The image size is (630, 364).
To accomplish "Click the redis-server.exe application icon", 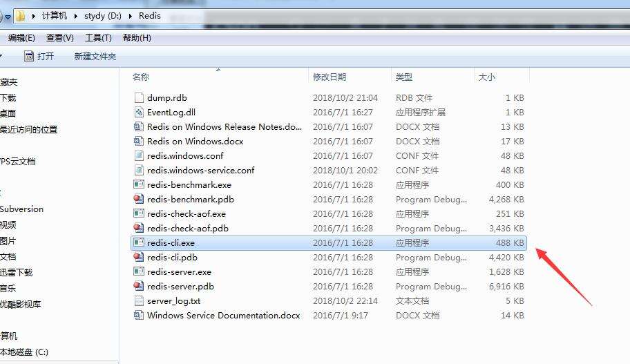I will click(139, 271).
